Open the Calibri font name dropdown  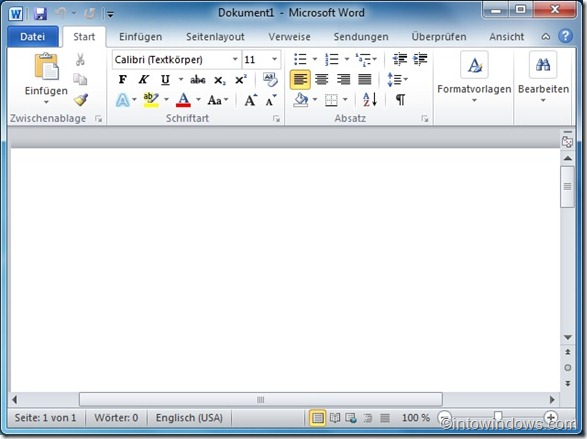click(x=235, y=59)
